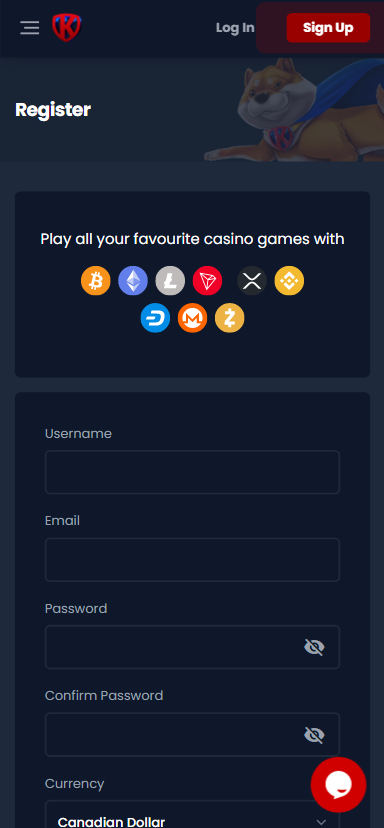Open the hamburger navigation menu
Image resolution: width=384 pixels, height=828 pixels.
pyautogui.click(x=30, y=27)
